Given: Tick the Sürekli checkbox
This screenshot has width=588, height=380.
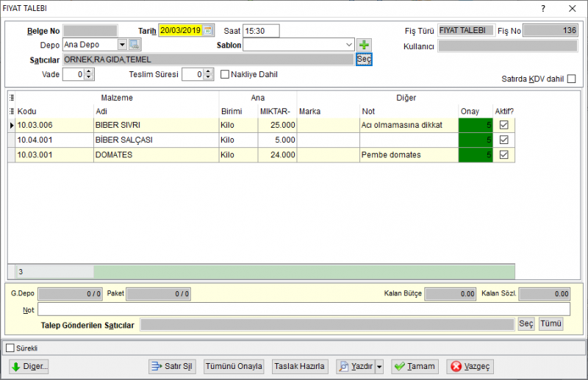Looking at the screenshot, I should 10,348.
